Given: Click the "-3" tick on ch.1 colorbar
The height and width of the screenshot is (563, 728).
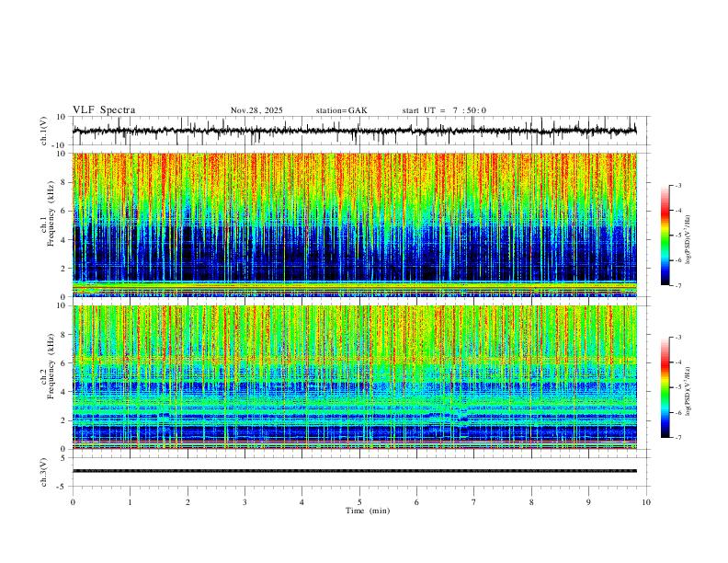Looking at the screenshot, I should [677, 185].
